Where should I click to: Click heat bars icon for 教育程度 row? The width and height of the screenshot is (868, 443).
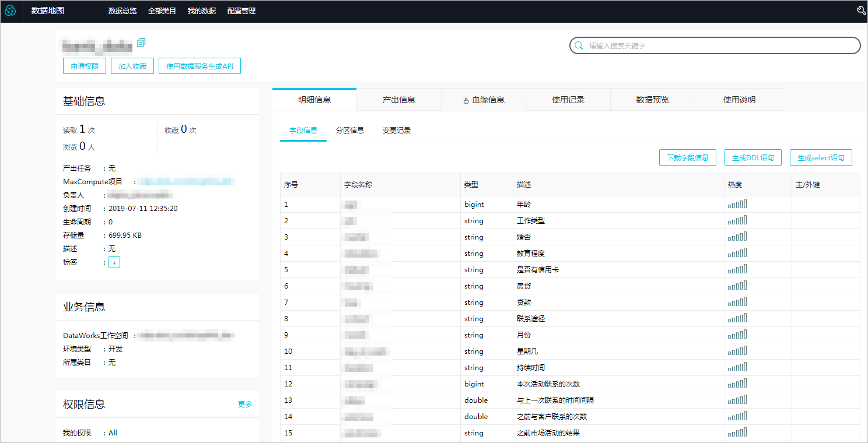pyautogui.click(x=737, y=254)
